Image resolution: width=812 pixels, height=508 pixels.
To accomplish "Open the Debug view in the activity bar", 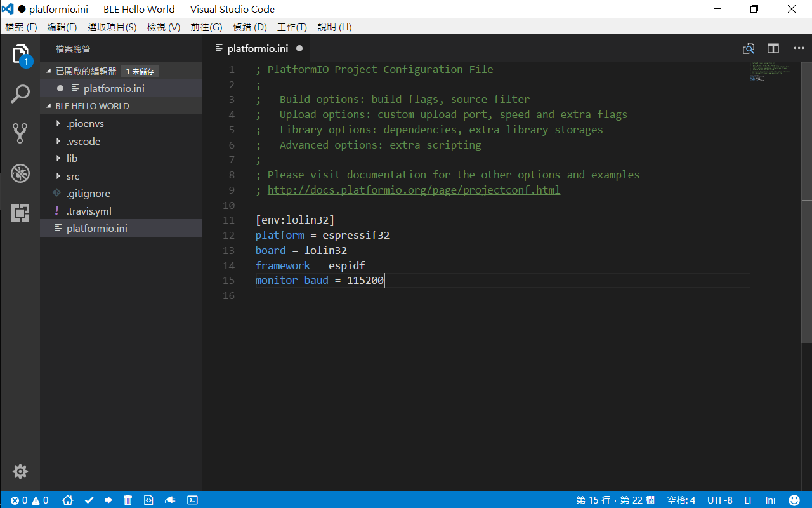I will [x=20, y=173].
